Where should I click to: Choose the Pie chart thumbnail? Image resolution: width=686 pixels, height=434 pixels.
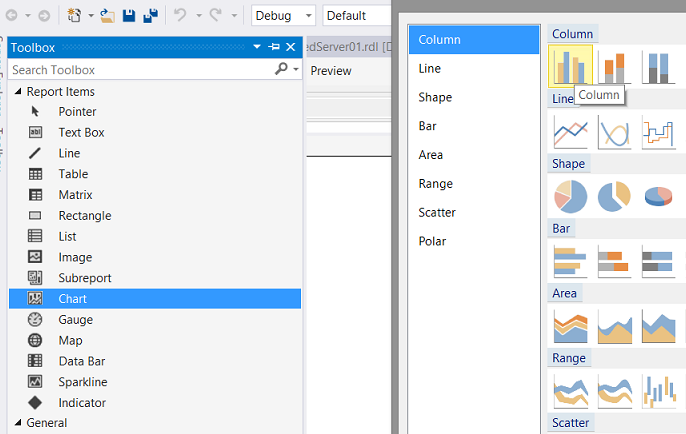click(570, 196)
